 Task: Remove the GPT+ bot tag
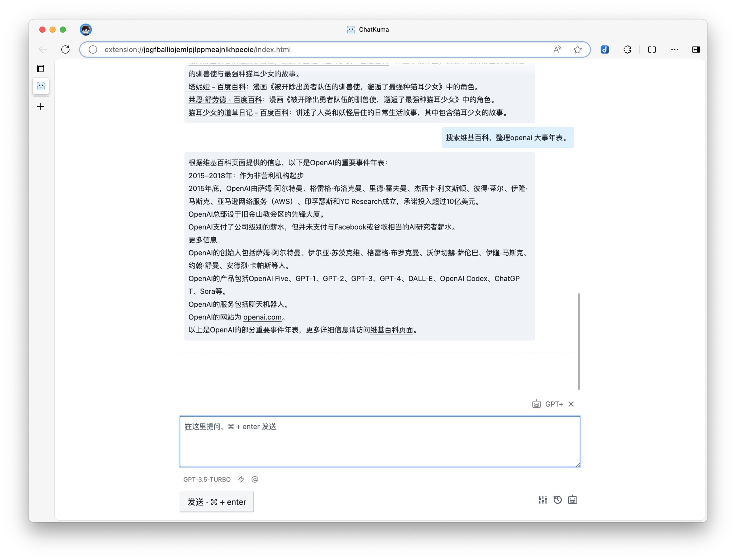(x=571, y=404)
